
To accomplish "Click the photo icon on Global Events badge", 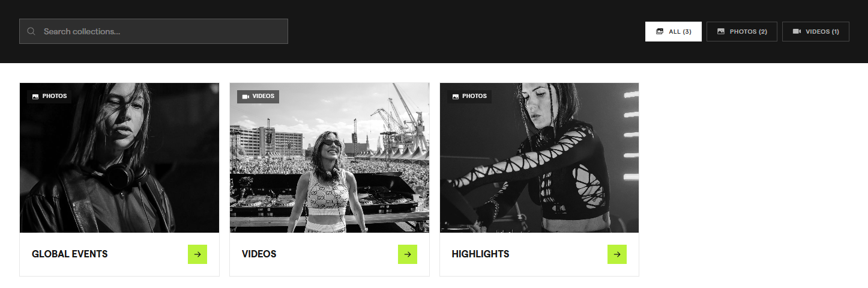I will (35, 96).
